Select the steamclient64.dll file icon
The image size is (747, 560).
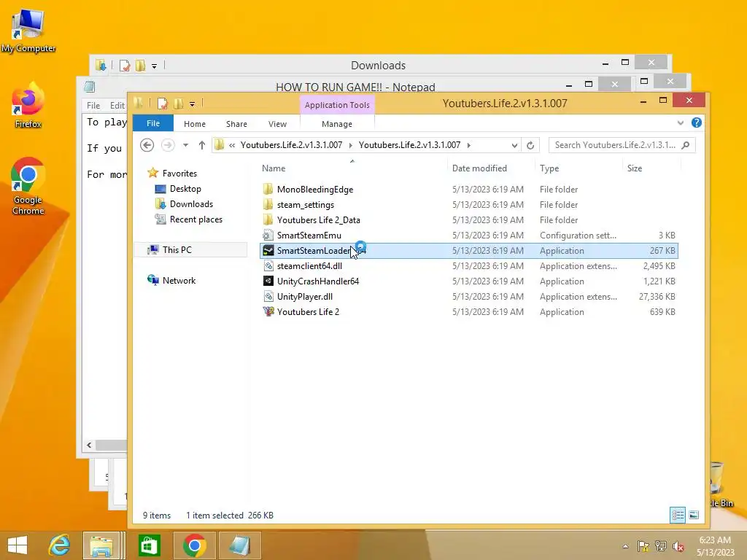268,265
